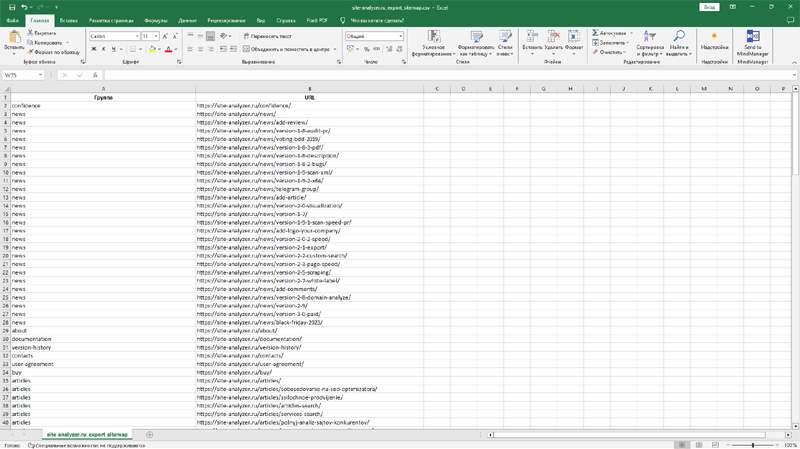
Task: Open Cell Styles (Стили ячеек)
Action: 505,43
